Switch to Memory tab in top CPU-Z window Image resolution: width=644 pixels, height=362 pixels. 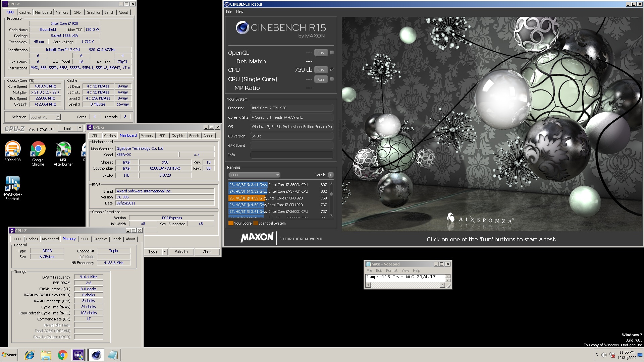[62, 12]
